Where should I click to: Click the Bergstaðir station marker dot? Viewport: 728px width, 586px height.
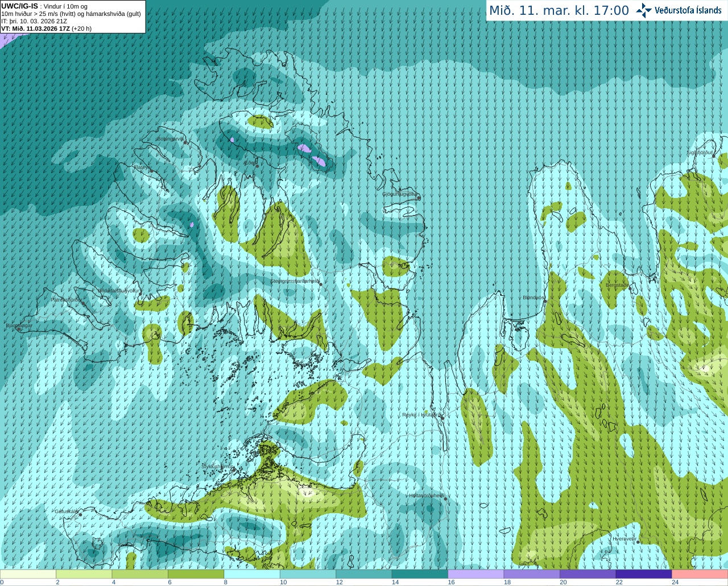tap(630, 288)
